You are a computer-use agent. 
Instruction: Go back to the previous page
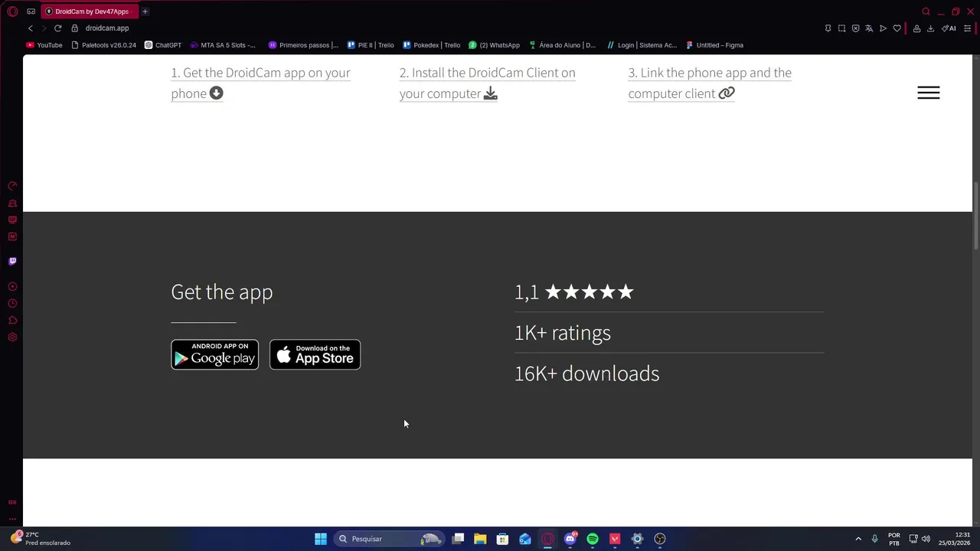point(31,28)
